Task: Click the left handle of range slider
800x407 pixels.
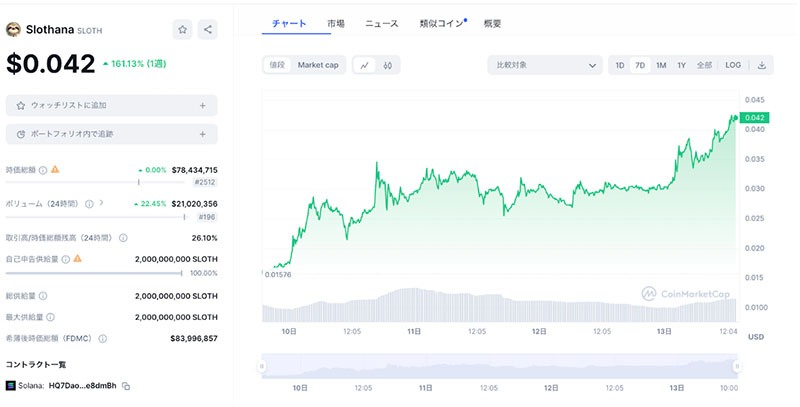Action: pyautogui.click(x=262, y=366)
